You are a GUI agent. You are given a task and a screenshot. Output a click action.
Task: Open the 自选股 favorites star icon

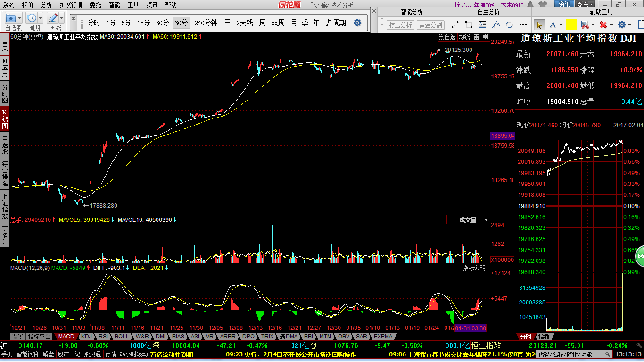pyautogui.click(x=11, y=18)
